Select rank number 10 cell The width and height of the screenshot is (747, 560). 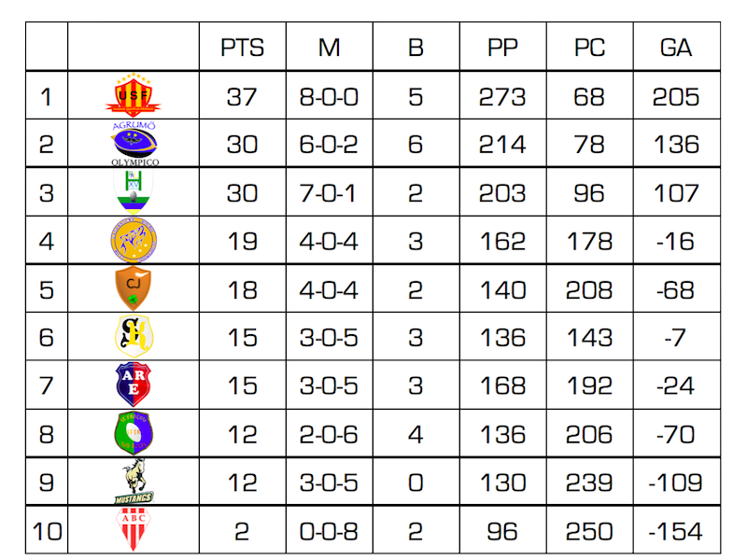[x=47, y=531]
